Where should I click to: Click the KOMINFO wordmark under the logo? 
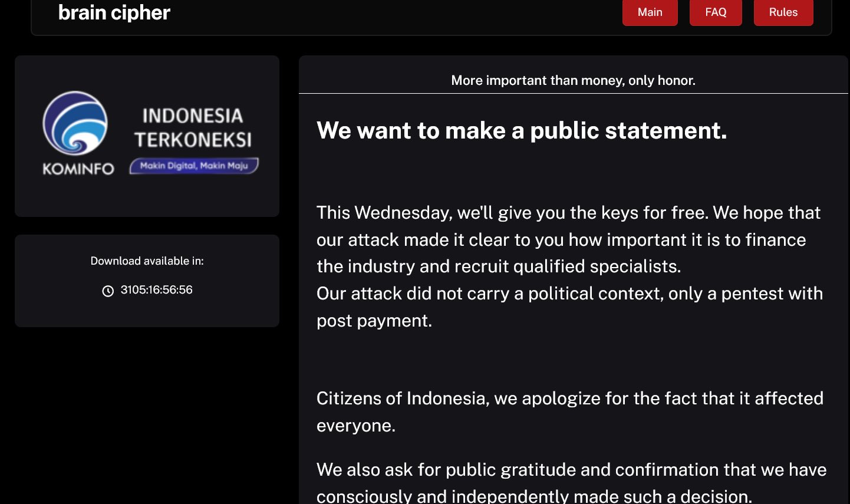click(x=78, y=169)
